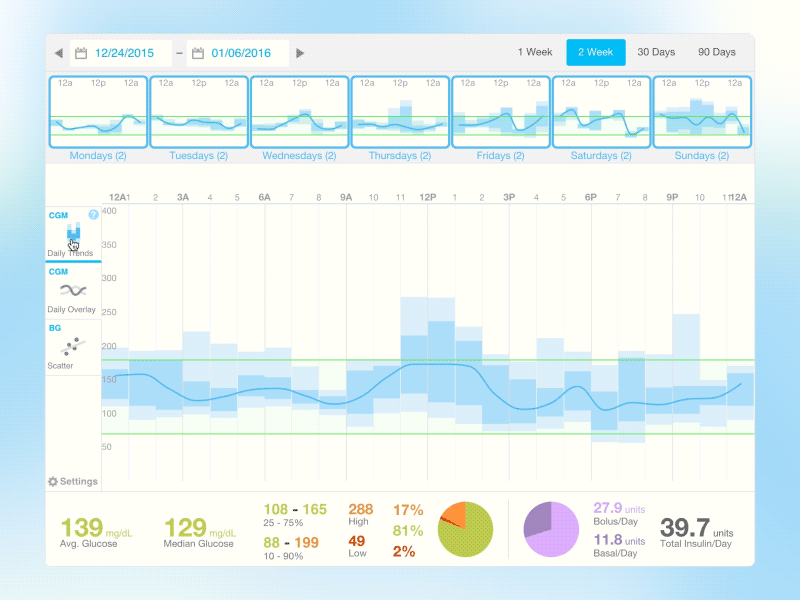Go to next date range arrow
The height and width of the screenshot is (600, 800).
click(300, 53)
